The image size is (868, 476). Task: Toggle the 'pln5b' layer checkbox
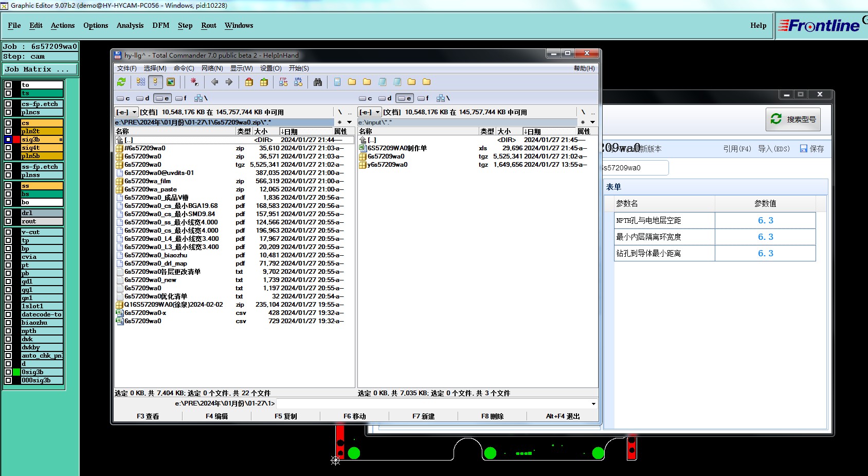pos(8,156)
